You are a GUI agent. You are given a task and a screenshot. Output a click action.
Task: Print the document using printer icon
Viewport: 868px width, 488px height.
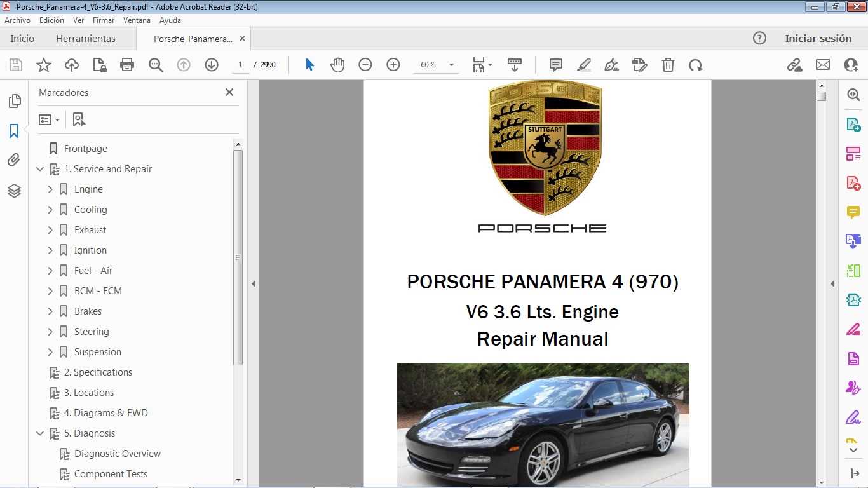(x=127, y=65)
